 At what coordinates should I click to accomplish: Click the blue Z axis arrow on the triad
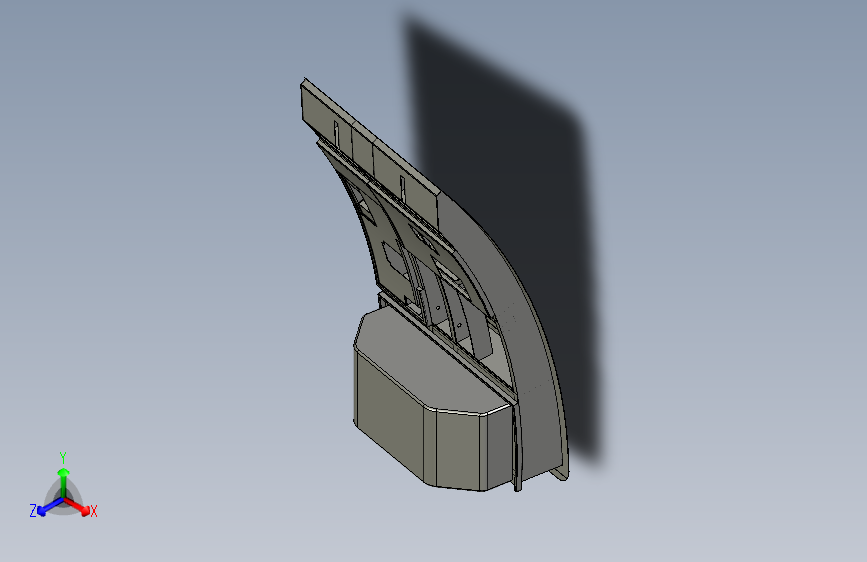pos(50,506)
